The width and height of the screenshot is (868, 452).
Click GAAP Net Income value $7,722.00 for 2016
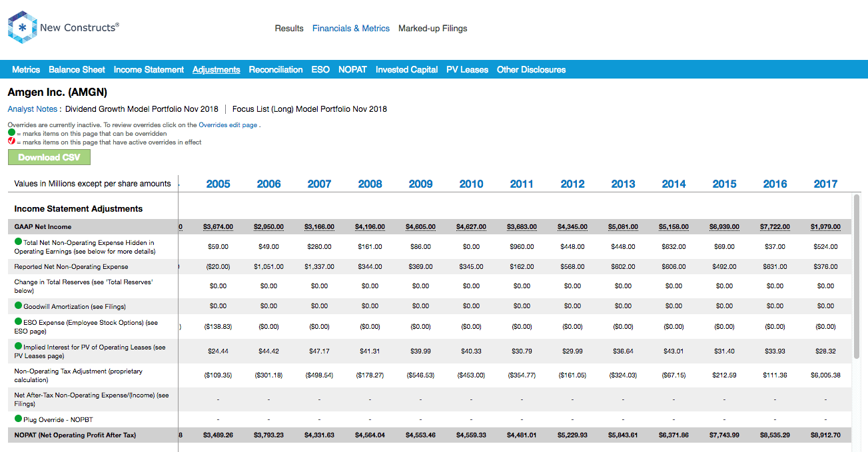(775, 227)
